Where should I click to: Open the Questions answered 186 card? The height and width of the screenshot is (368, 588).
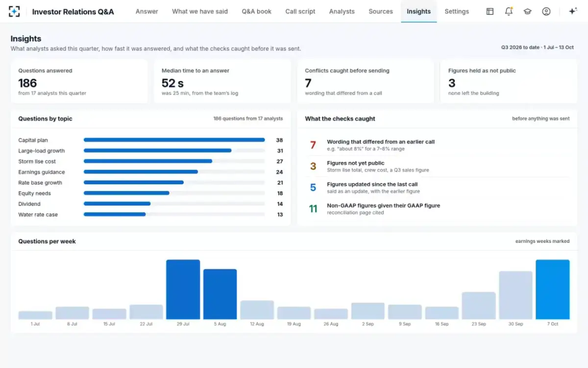[x=79, y=81]
